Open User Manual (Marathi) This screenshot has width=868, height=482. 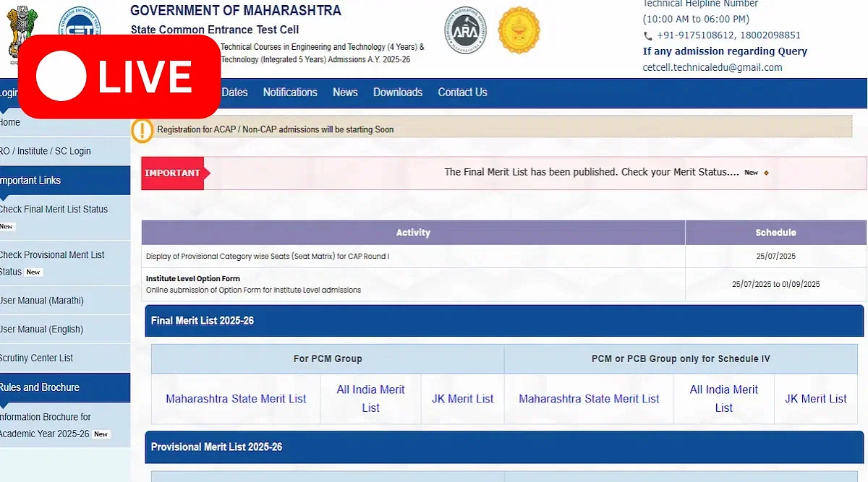(x=42, y=301)
